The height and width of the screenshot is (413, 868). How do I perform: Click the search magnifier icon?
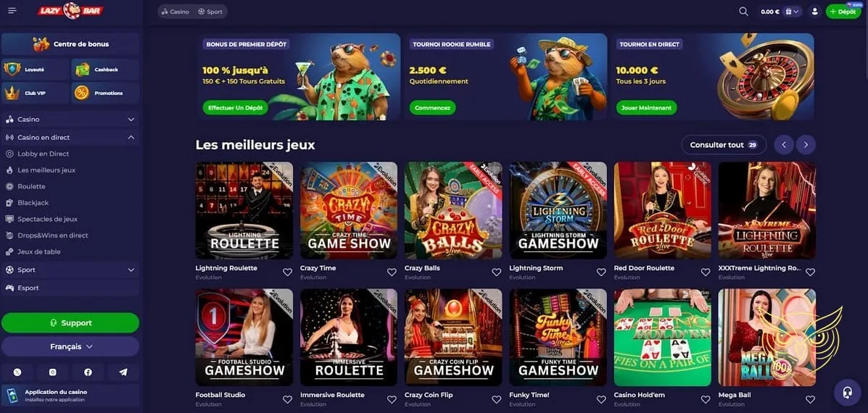743,11
